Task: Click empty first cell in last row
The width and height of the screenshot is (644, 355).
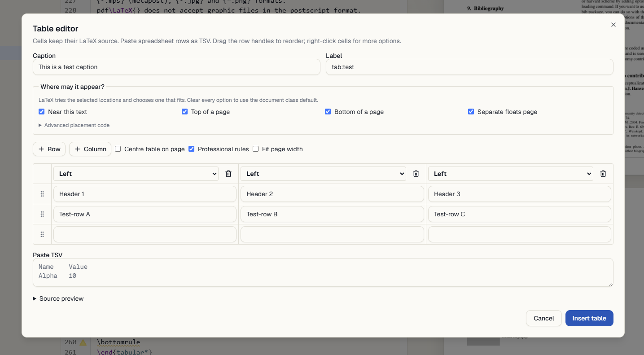Action: tap(145, 234)
